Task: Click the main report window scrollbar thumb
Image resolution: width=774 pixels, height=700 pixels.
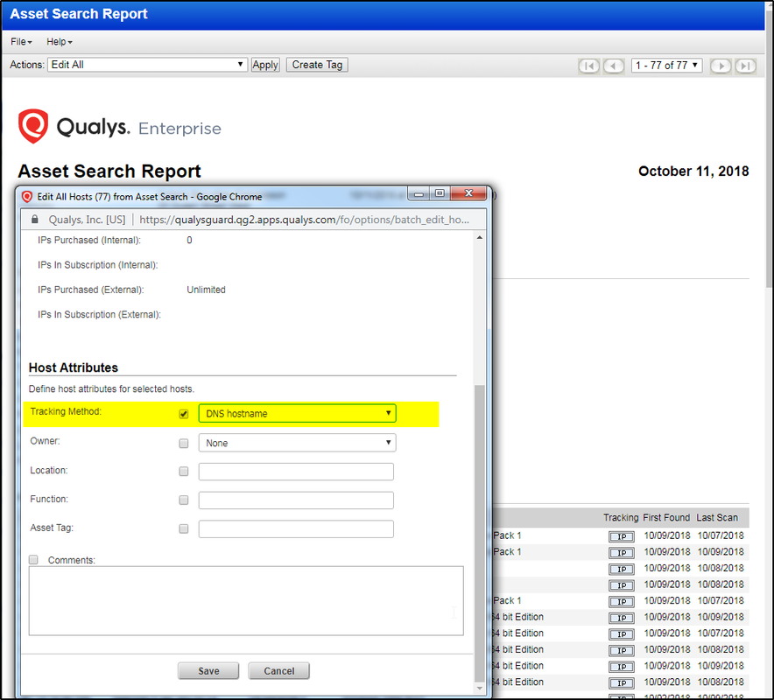Action: 770,148
